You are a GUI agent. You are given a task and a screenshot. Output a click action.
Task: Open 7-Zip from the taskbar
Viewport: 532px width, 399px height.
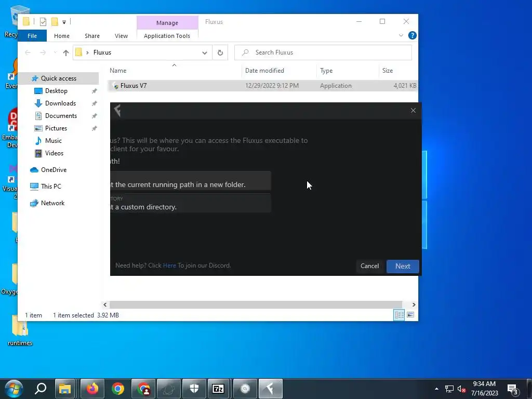218,389
